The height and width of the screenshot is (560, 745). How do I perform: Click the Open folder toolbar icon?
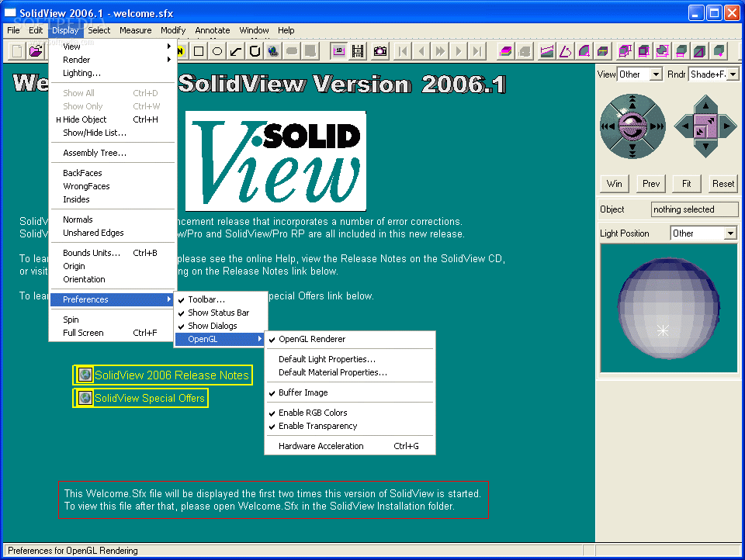pyautogui.click(x=36, y=51)
